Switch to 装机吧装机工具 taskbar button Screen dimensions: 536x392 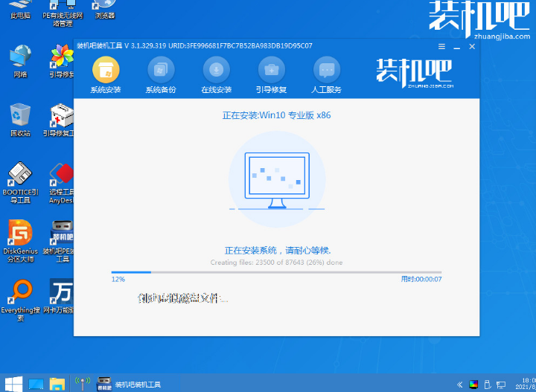138,384
